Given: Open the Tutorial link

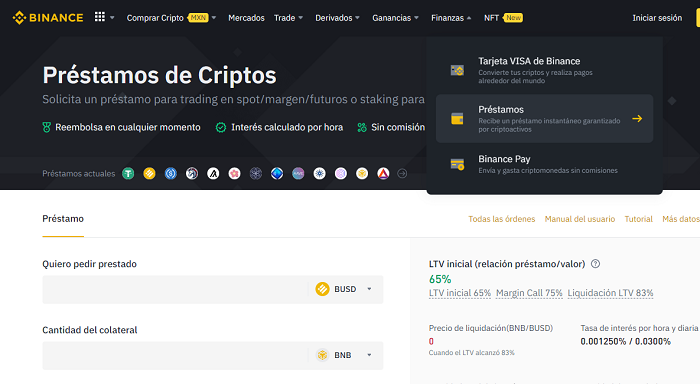Looking at the screenshot, I should tap(638, 219).
